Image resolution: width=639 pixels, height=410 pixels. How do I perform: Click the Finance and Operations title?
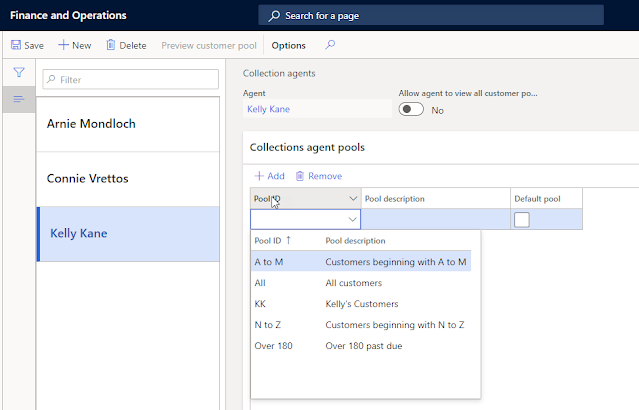[x=68, y=15]
